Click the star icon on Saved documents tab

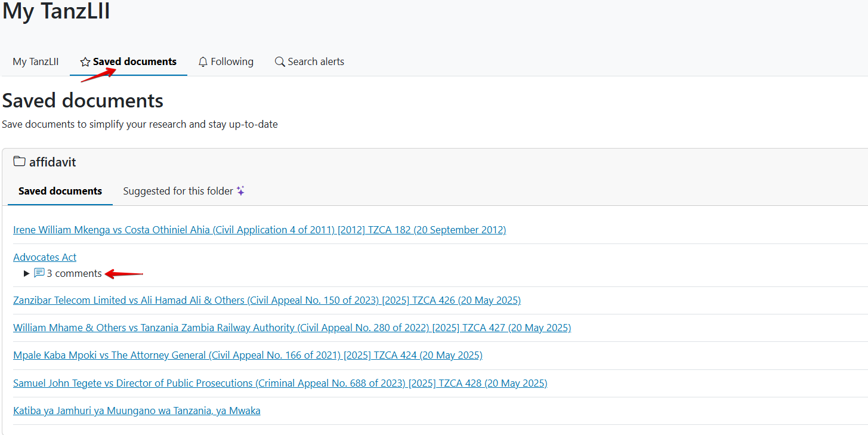coord(85,62)
